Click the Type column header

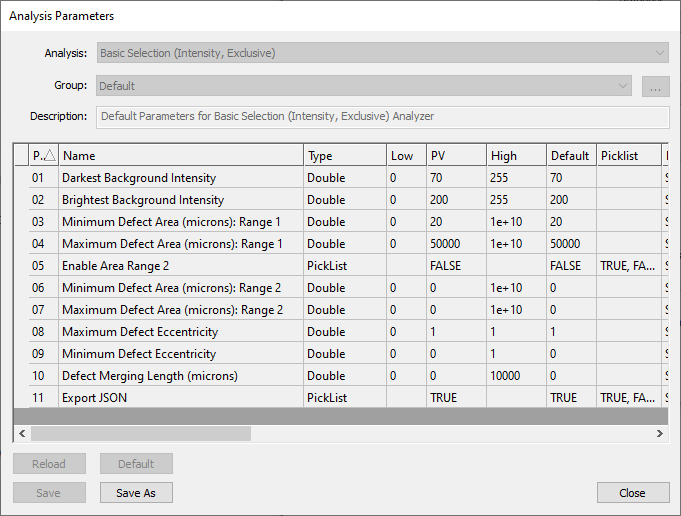coord(344,156)
